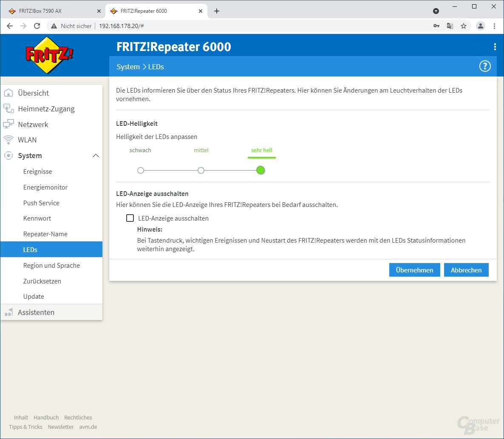Image resolution: width=504 pixels, height=439 pixels.
Task: Open the Handbuch footer link
Action: (46, 417)
